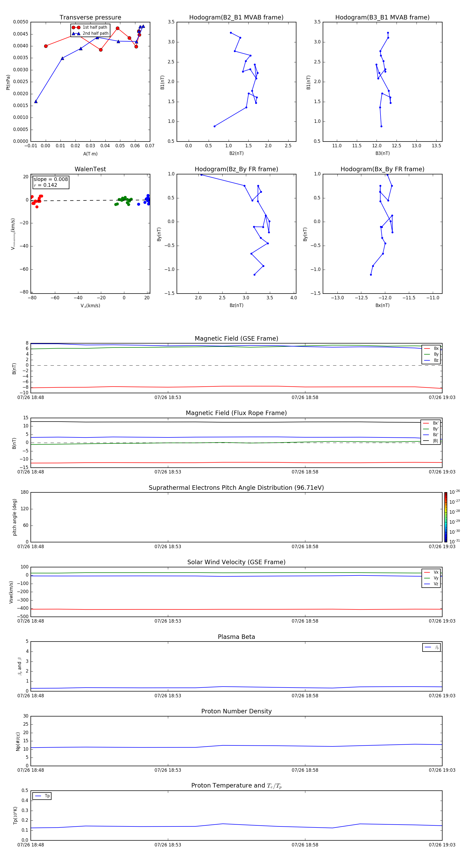Screen dimensions: 473x868
Task: Click the "Hodogram(Bz_By FR frame)" title
Action: (x=236, y=169)
